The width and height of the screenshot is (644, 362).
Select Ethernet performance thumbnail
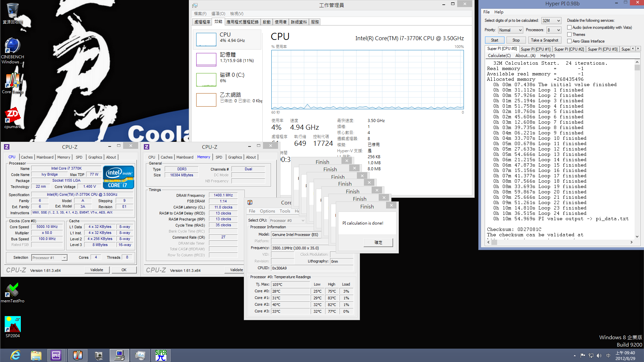click(227, 100)
